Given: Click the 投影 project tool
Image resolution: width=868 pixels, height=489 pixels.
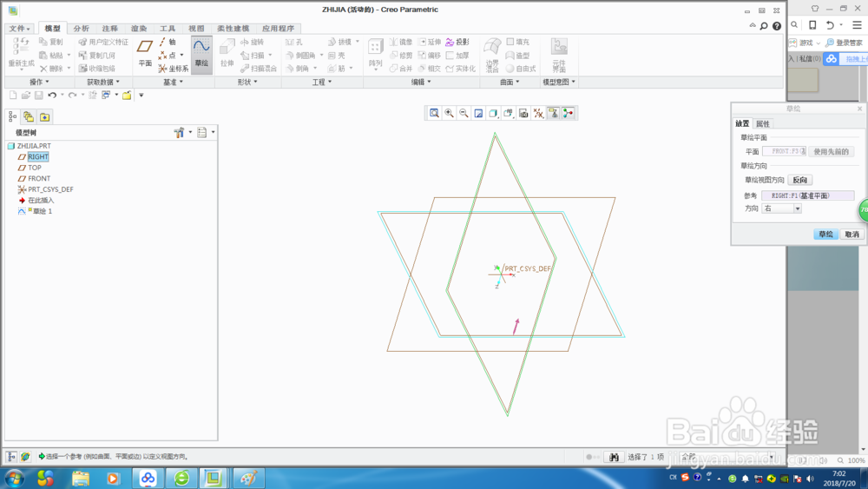Looking at the screenshot, I should click(x=457, y=42).
